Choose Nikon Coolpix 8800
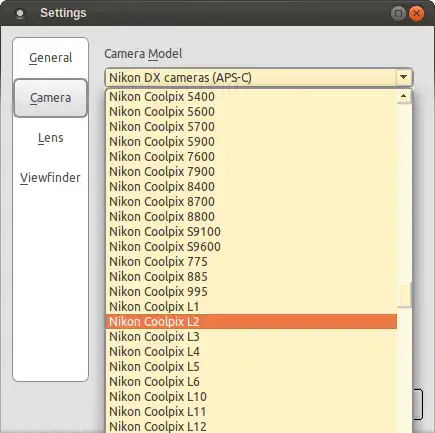The width and height of the screenshot is (435, 433). (x=251, y=217)
